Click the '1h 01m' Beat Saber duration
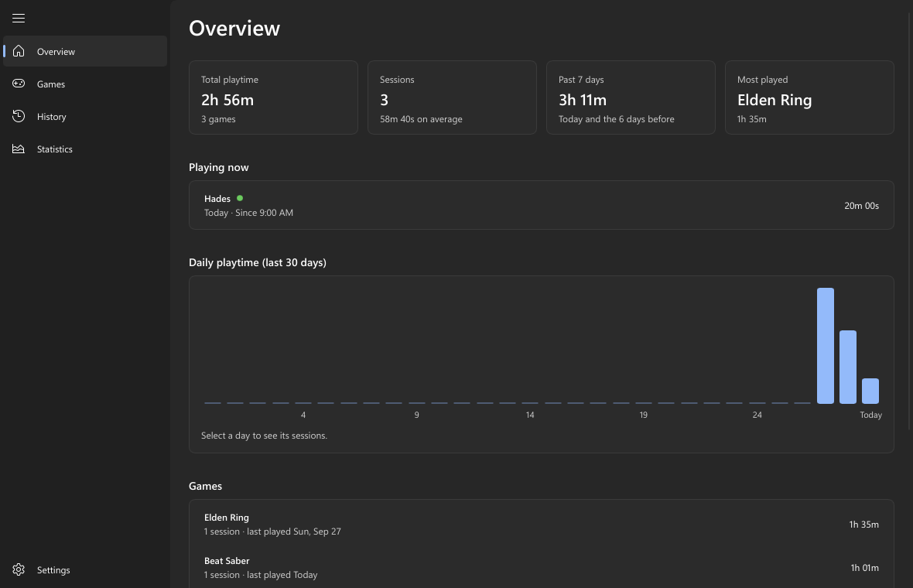 click(865, 568)
